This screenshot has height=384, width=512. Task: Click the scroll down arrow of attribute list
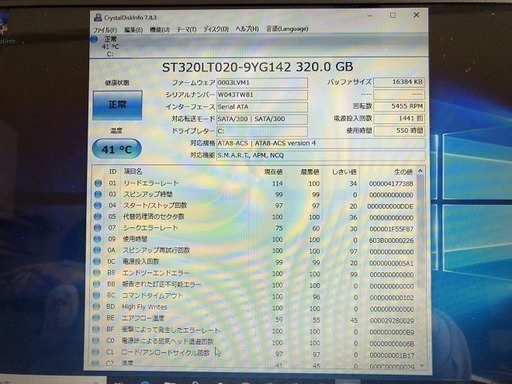coord(422,366)
